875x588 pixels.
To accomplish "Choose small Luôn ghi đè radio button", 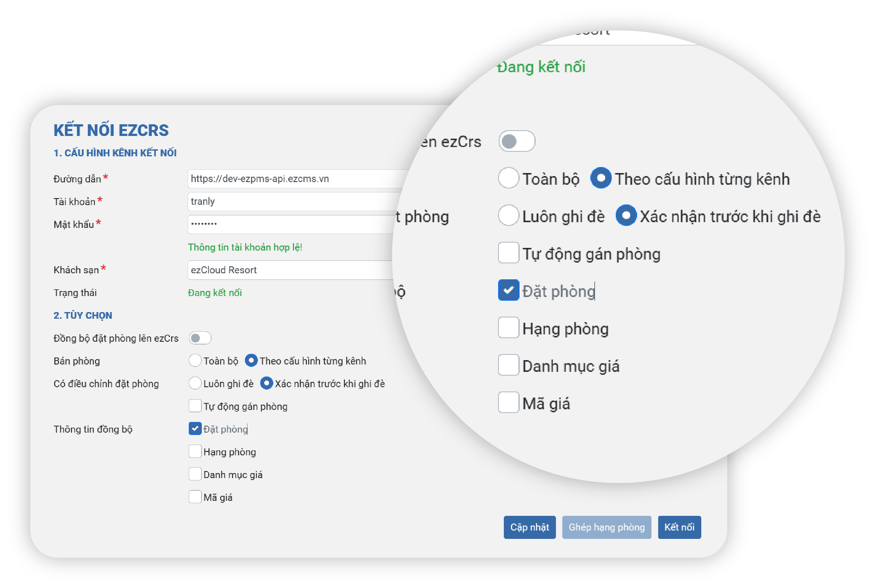I will click(195, 383).
